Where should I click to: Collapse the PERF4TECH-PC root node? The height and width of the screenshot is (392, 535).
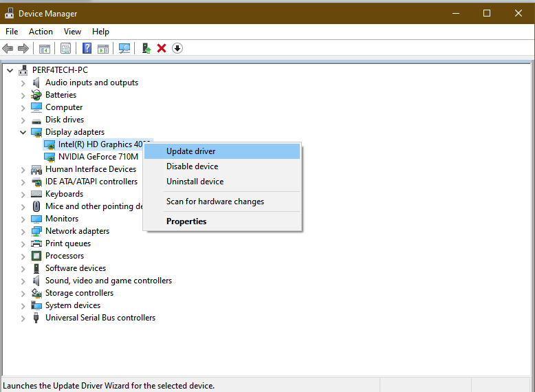[x=10, y=71]
